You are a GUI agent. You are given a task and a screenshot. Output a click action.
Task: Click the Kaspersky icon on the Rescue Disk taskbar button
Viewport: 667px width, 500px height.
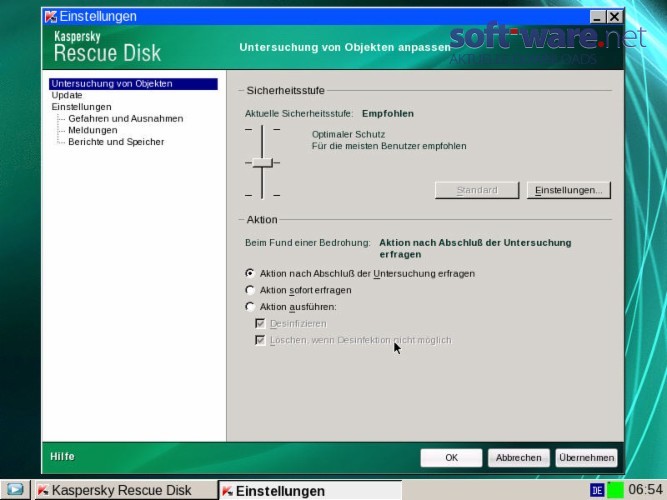(43, 490)
